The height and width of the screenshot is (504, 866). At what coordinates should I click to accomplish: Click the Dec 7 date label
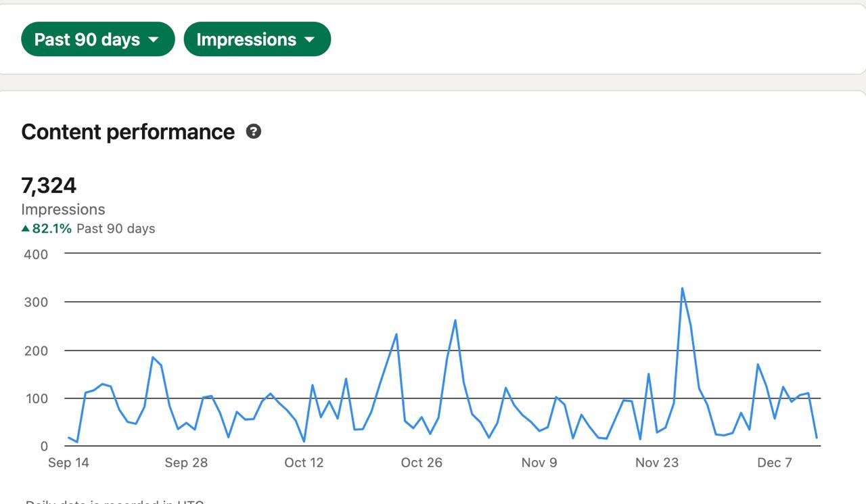(775, 463)
